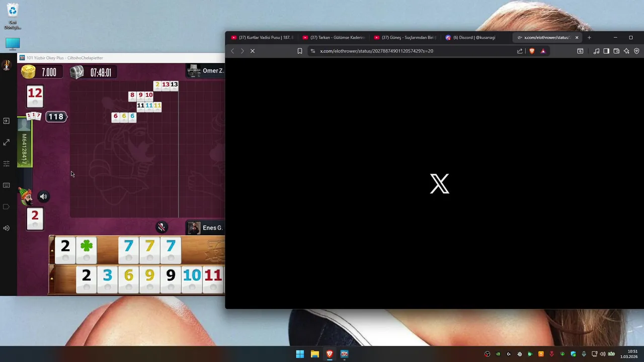Click the bottom rack's left arrow handle
Screen dimensions: 644x362
(52, 279)
